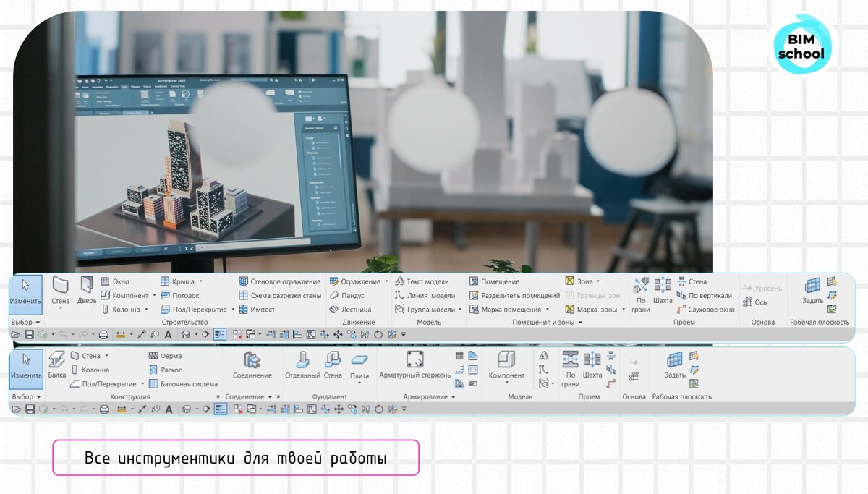Select the Арматурный стержень rebar tool
868x494 pixels.
coord(414,365)
